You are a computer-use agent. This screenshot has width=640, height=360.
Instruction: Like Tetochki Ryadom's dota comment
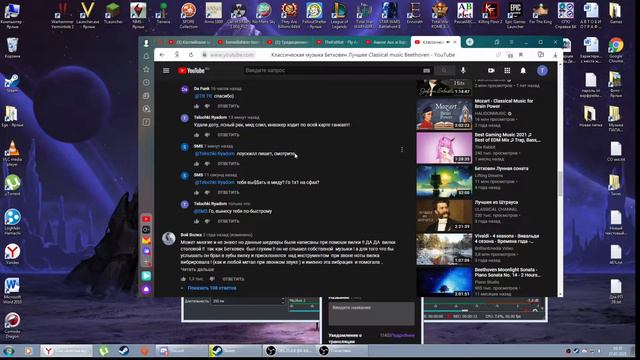pyautogui.click(x=197, y=135)
